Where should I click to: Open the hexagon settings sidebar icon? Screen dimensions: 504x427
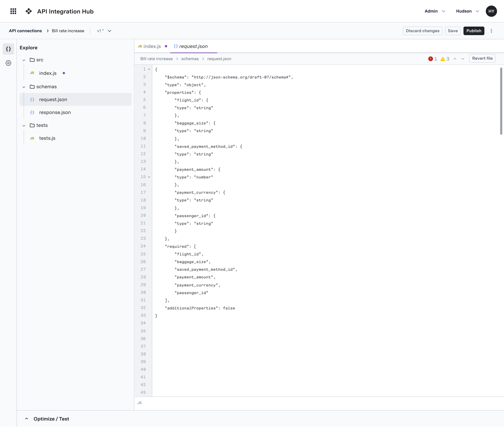[x=8, y=63]
